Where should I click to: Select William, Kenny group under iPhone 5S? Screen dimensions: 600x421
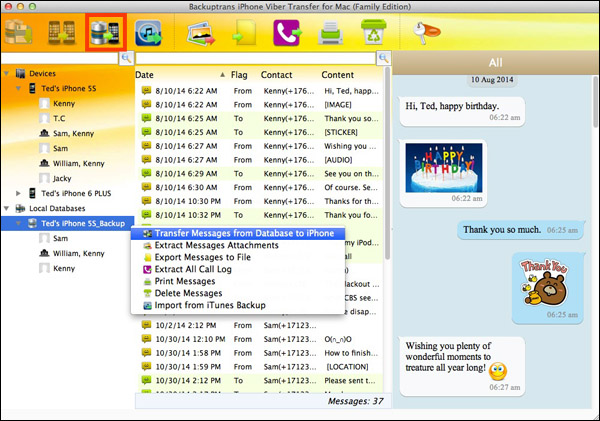click(78, 163)
